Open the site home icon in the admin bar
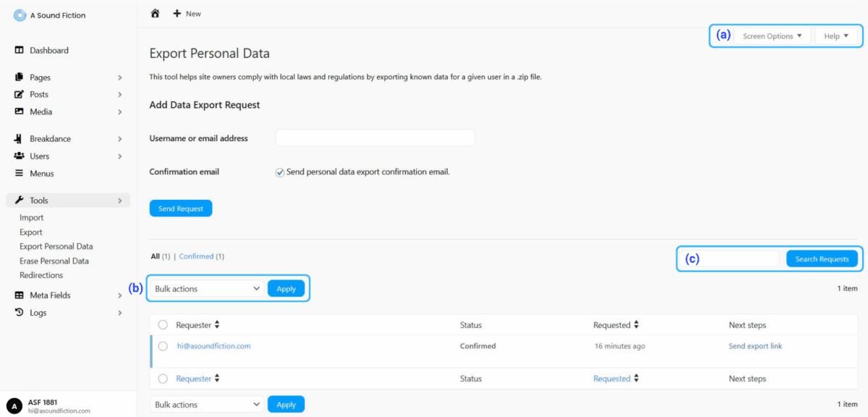 pyautogui.click(x=155, y=12)
